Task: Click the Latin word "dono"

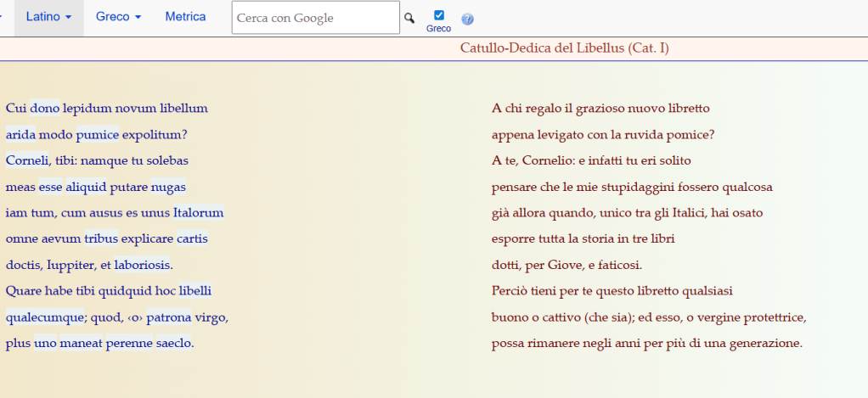Action: [x=44, y=109]
